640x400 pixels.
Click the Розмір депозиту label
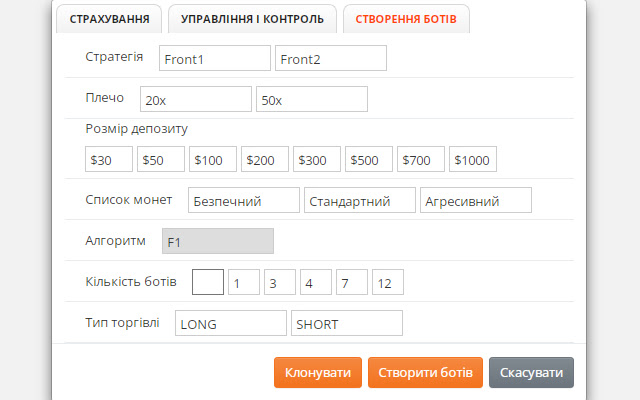tap(137, 129)
